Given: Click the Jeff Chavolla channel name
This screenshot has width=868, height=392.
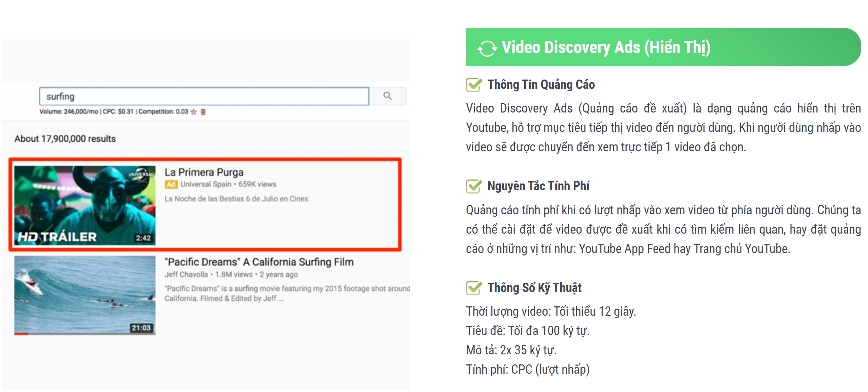Looking at the screenshot, I should click(186, 274).
